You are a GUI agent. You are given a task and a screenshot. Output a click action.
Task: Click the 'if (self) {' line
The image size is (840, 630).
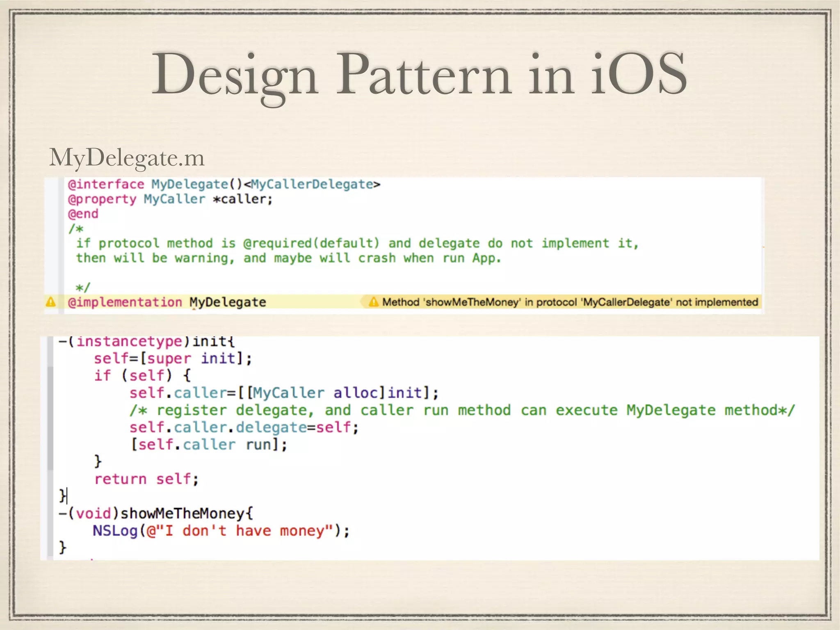click(x=142, y=376)
